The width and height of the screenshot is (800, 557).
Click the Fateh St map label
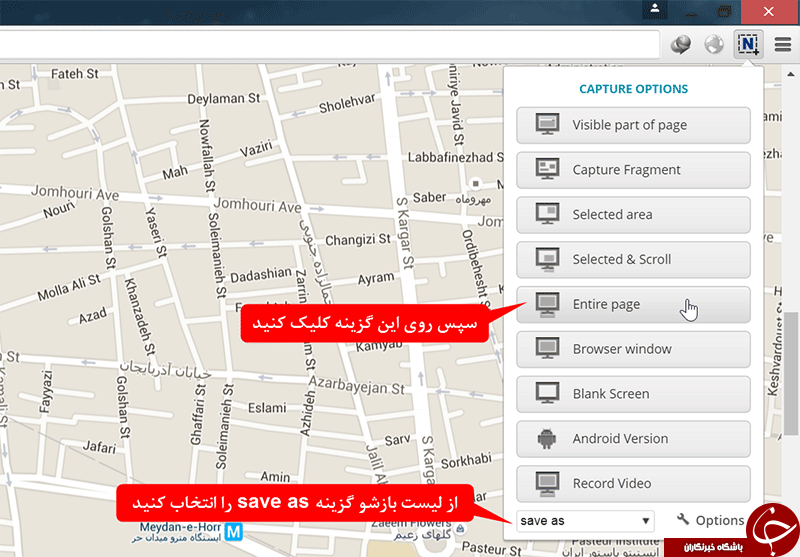pyautogui.click(x=75, y=74)
